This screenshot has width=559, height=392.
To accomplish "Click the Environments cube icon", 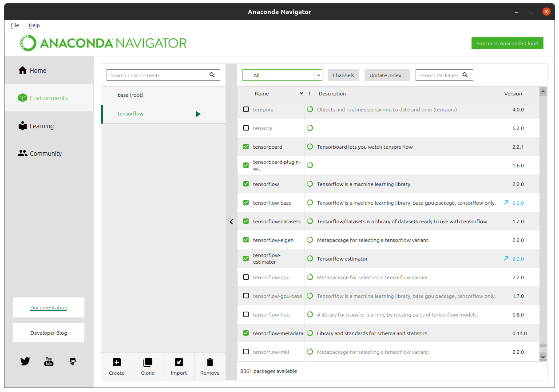I will (x=23, y=98).
